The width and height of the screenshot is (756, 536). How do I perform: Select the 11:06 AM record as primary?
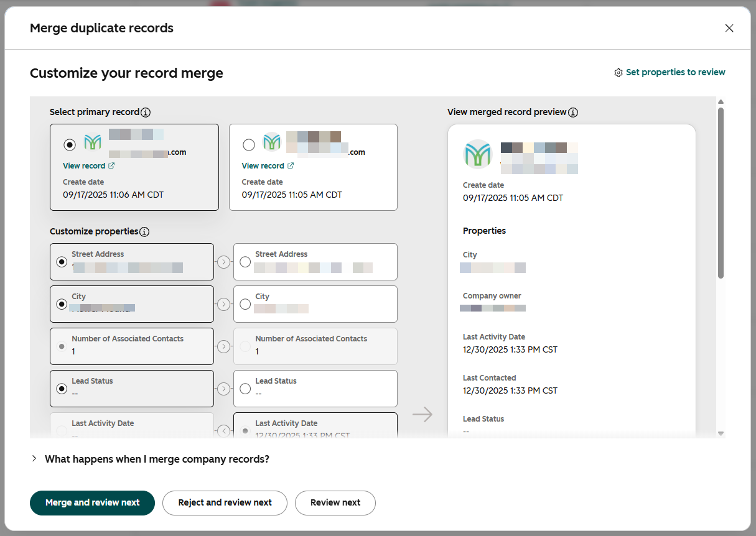click(x=70, y=144)
